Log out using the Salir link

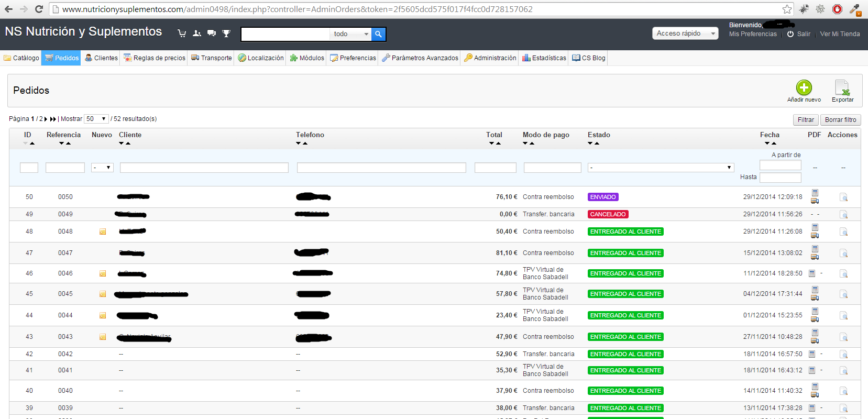pos(799,34)
